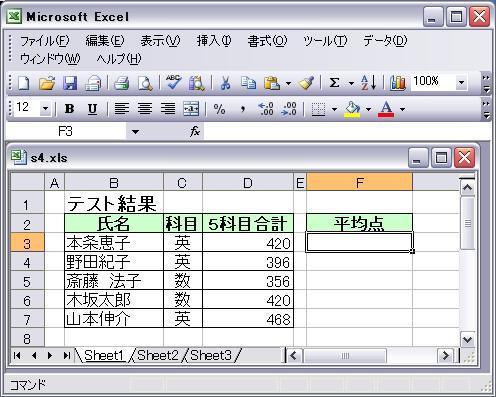This screenshot has height=397, width=496.
Task: Save the workbook with the floppy disk icon
Action: point(70,83)
